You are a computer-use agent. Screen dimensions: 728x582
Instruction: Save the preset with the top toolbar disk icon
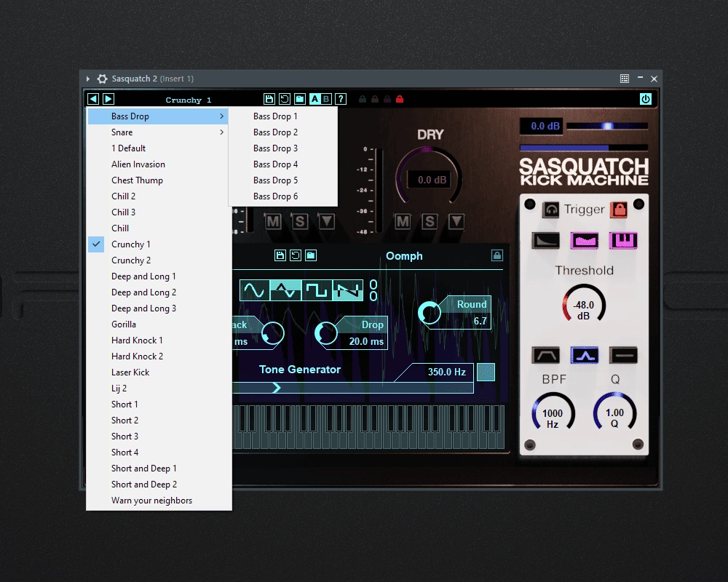[269, 99]
